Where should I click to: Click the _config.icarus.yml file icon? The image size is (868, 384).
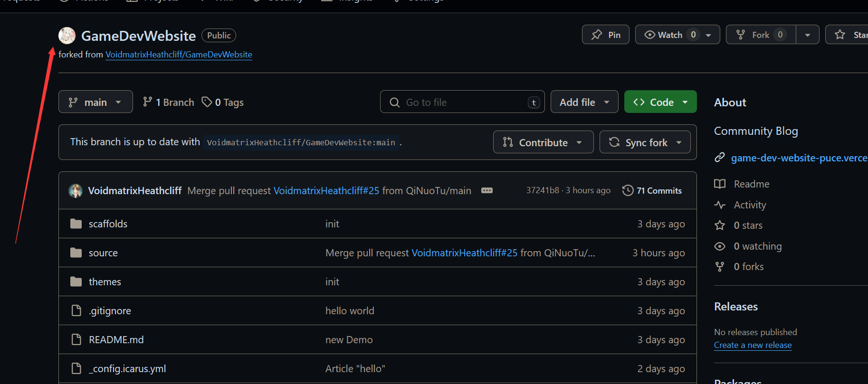point(76,368)
